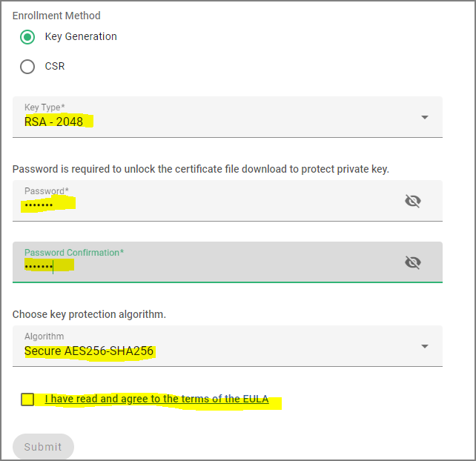Viewport: 476px width, 461px height.
Task: Select the CSR radio button
Action: coord(27,67)
